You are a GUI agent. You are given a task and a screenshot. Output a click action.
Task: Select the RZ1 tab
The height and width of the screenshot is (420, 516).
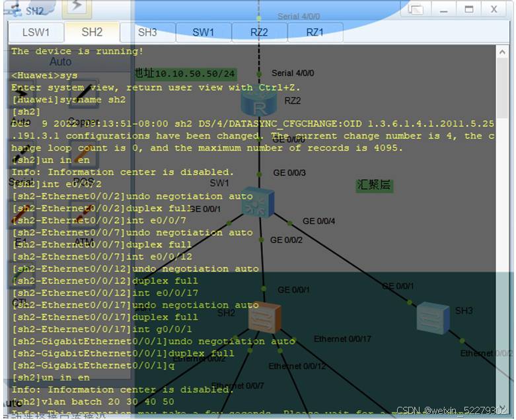pyautogui.click(x=315, y=32)
